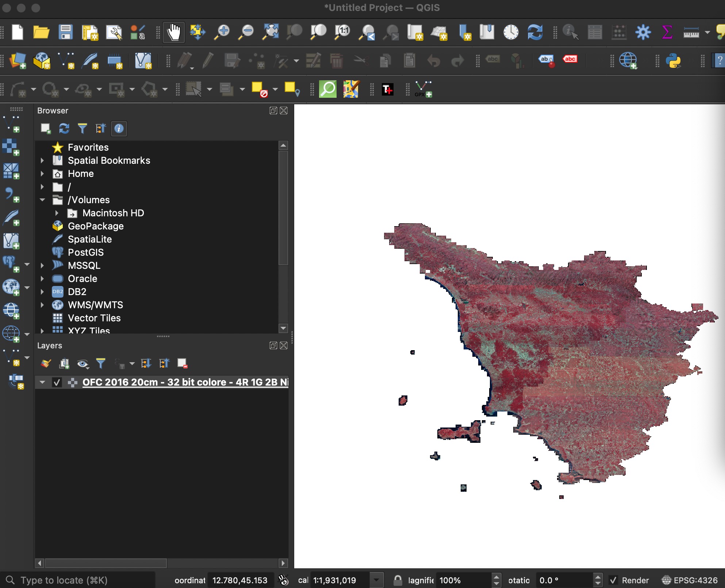The image size is (725, 588).
Task: Select GeoPackage in the Browser tree
Action: pos(96,226)
